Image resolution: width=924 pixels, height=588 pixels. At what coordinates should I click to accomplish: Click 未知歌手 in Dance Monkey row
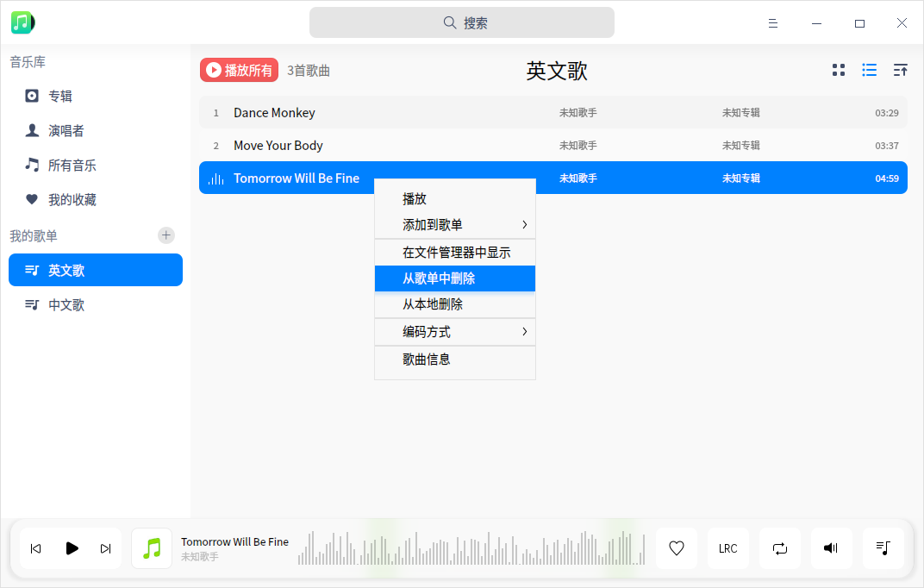[577, 113]
